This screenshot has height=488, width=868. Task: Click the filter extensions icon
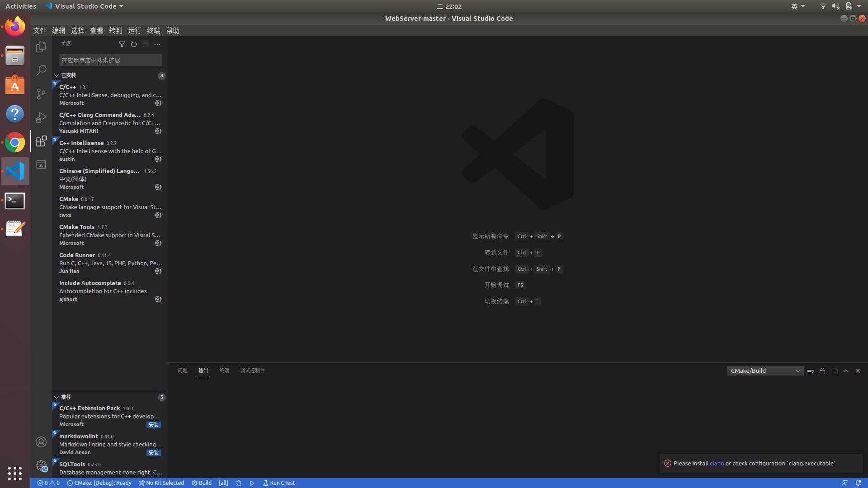pyautogui.click(x=122, y=43)
